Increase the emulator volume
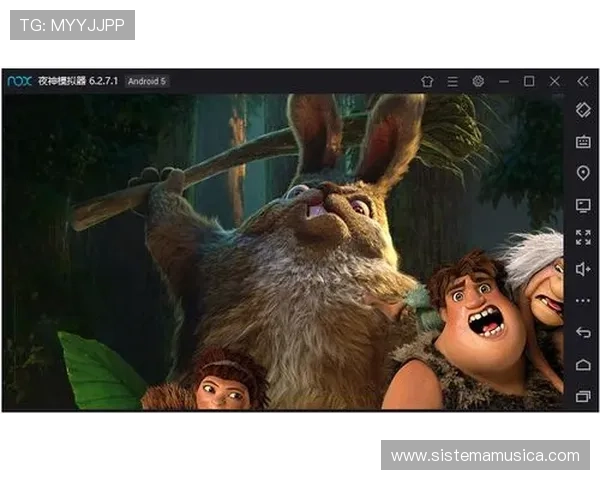The height and width of the screenshot is (480, 600). 583,268
